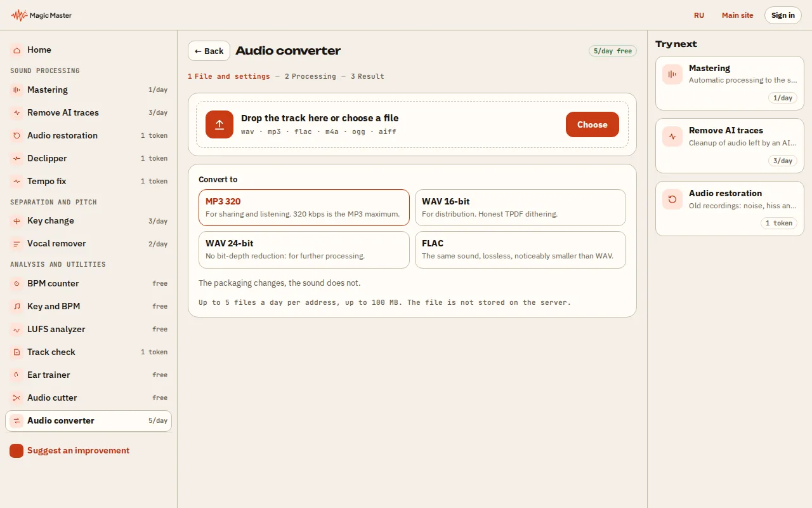Open the Audio restoration card under Try next

pos(730,208)
